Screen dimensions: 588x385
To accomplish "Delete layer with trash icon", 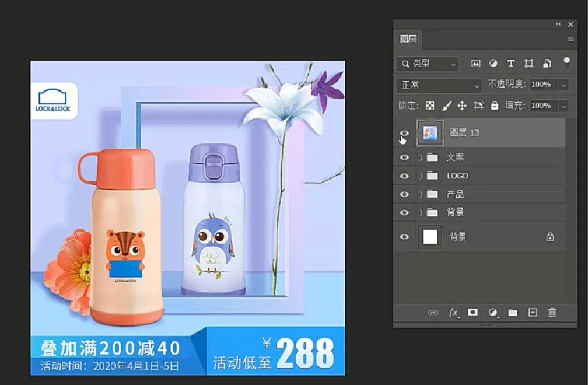I will (x=552, y=312).
